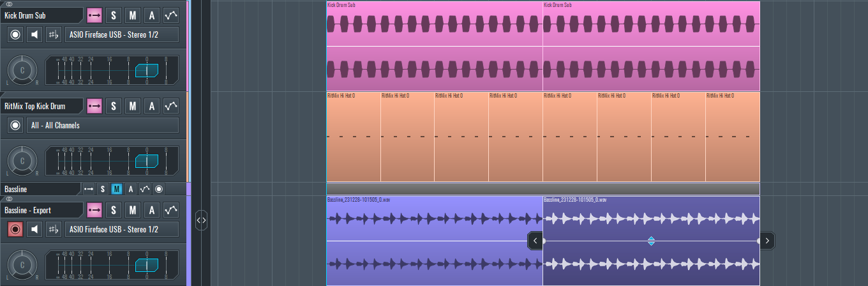The image size is (868, 286).
Task: Open Kick Drum Sub ASIO Fireface input dropdown
Action: click(122, 34)
